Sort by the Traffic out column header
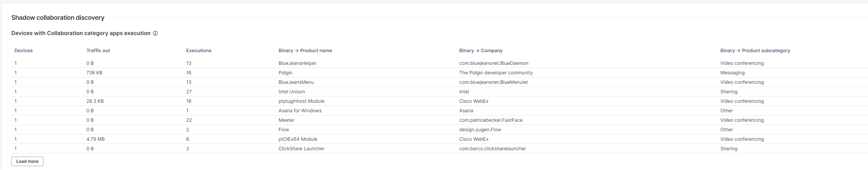The height and width of the screenshot is (170, 868). pyautogui.click(x=98, y=51)
